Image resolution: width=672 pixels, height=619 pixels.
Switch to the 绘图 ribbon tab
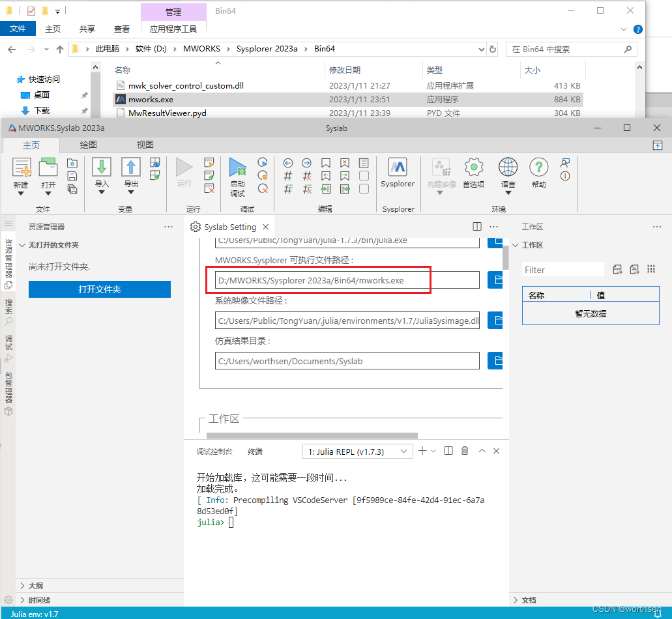88,145
